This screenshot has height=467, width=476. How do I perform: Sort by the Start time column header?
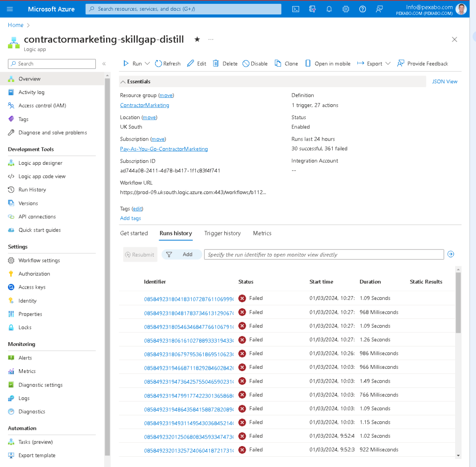(321, 282)
